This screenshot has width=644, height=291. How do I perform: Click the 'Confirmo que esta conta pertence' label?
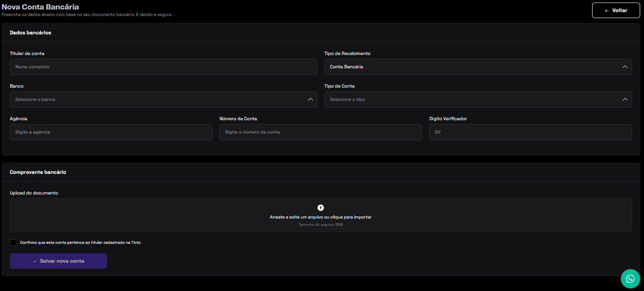point(80,242)
